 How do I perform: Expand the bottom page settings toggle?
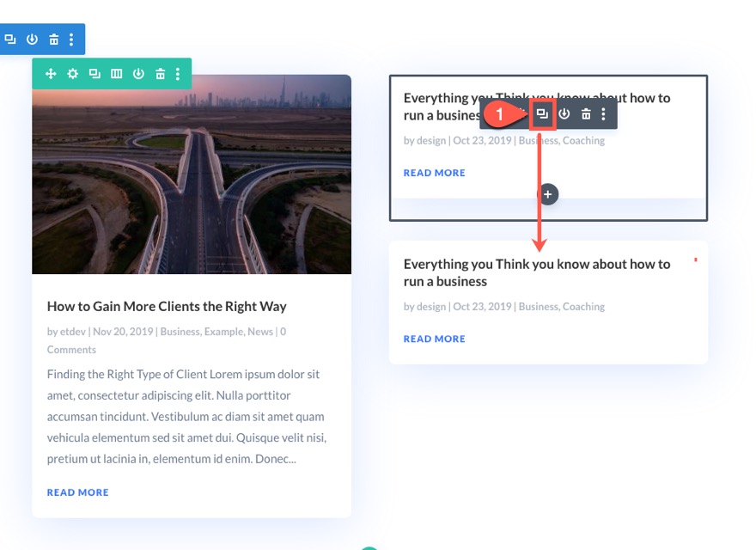pos(369,547)
